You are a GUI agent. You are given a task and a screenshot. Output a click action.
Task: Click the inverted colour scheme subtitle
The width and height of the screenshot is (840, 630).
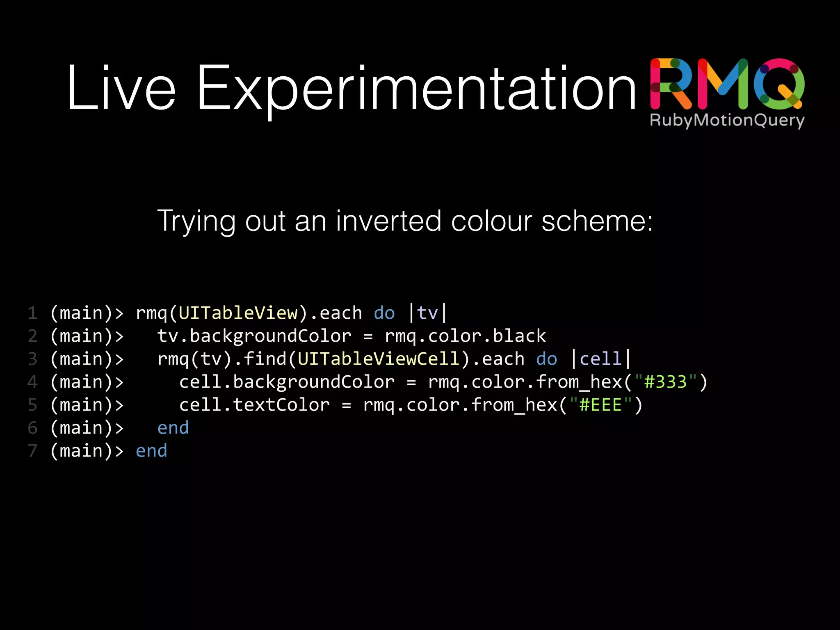click(405, 221)
